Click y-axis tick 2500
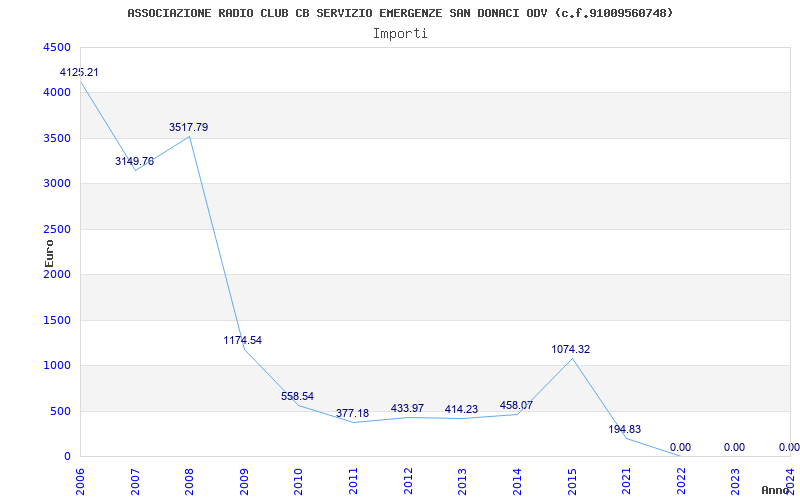Image resolution: width=800 pixels, height=500 pixels. click(x=58, y=230)
